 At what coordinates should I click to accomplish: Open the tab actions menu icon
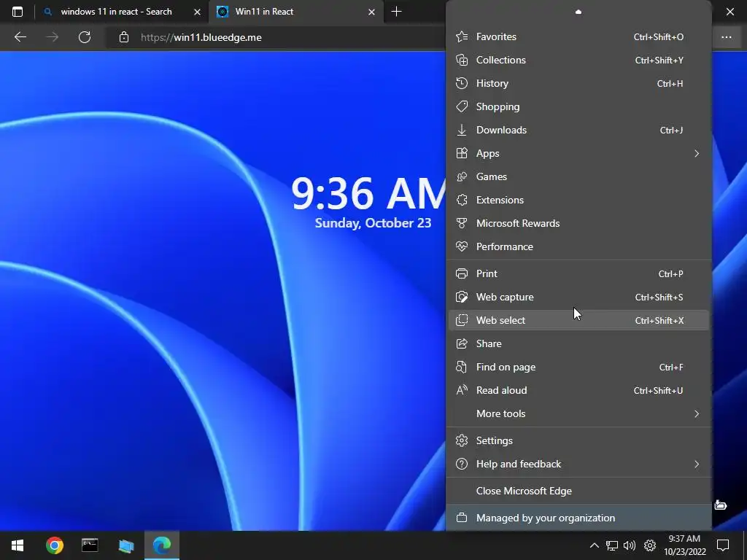tap(18, 12)
